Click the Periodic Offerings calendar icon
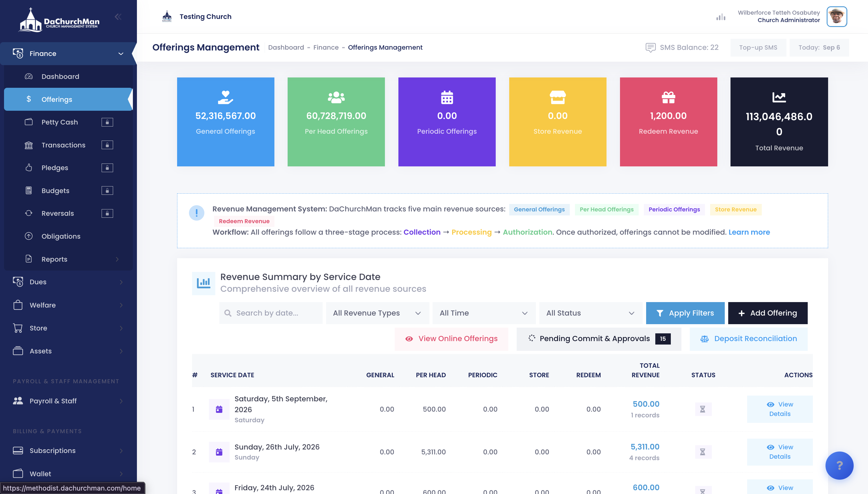The image size is (868, 494). coord(447,97)
